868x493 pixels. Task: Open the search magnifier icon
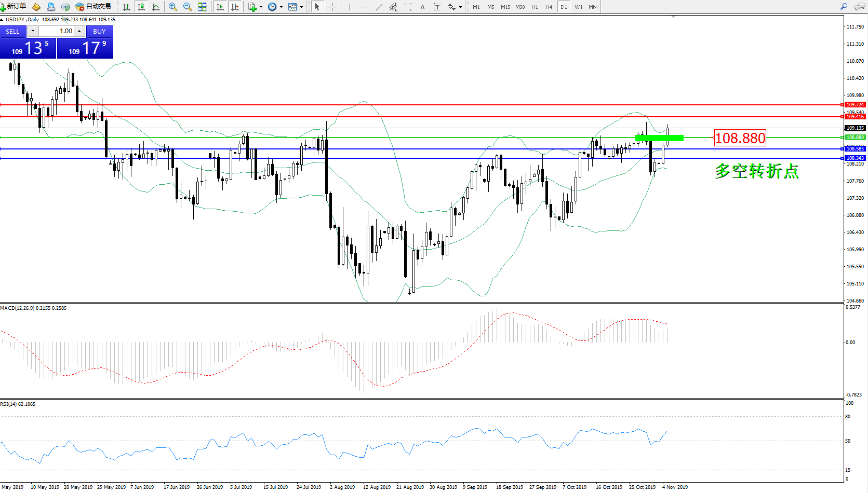coord(844,7)
